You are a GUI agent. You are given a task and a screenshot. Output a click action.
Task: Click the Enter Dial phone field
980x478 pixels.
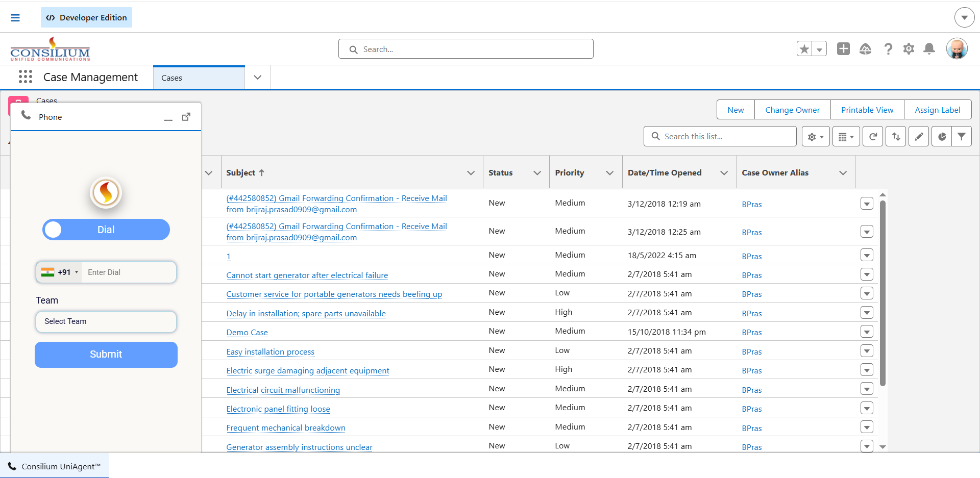pos(130,272)
